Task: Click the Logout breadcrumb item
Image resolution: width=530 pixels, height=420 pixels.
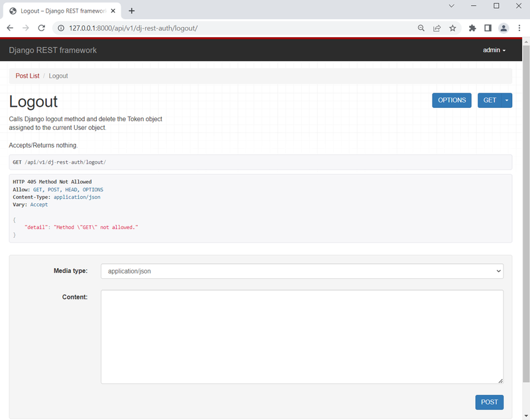Action: pyautogui.click(x=58, y=76)
